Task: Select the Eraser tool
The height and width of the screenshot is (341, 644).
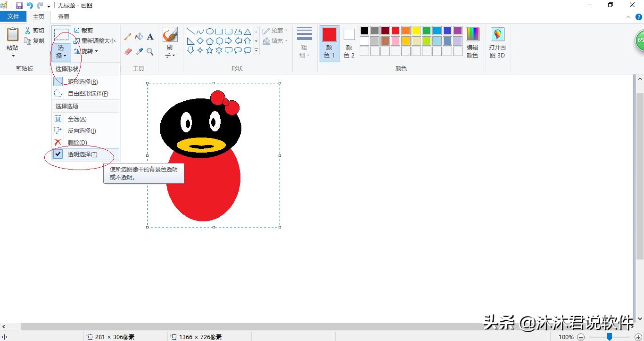Action: pyautogui.click(x=128, y=51)
